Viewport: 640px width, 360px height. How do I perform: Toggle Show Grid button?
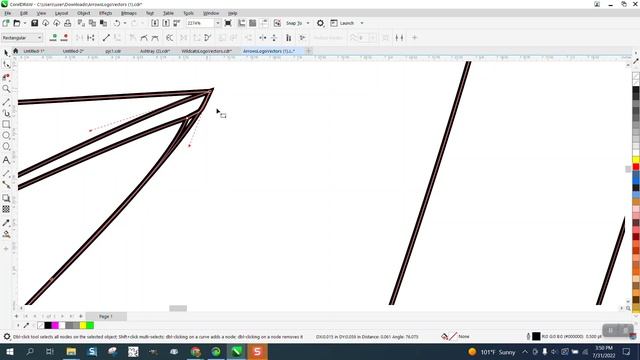[253, 23]
